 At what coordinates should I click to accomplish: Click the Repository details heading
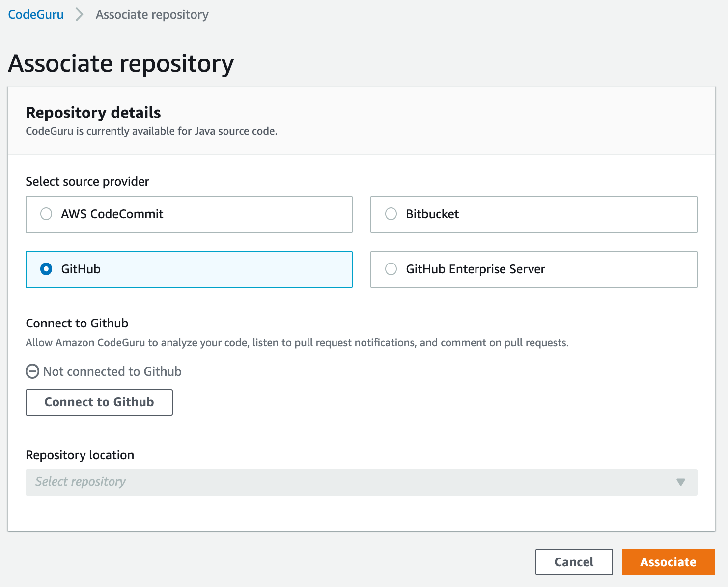93,113
